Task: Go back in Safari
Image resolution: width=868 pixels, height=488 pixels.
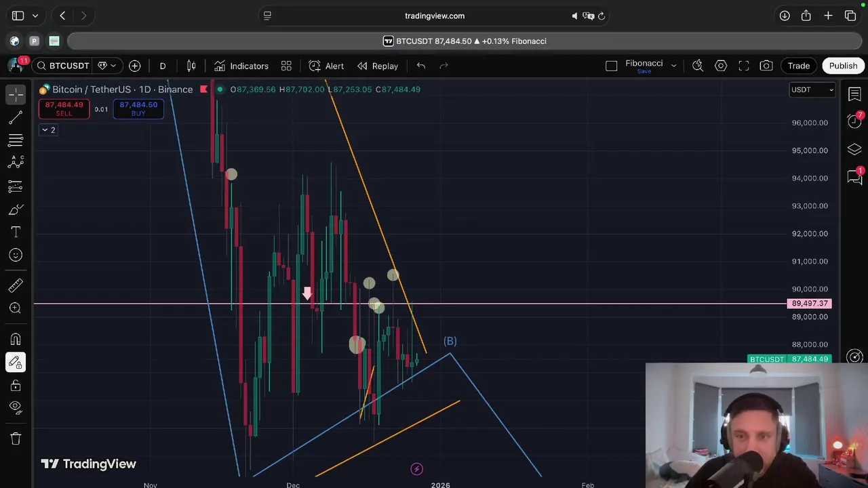Action: pos(62,16)
